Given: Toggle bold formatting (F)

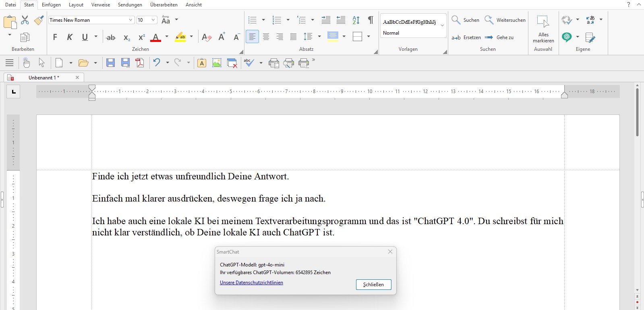Looking at the screenshot, I should (55, 37).
